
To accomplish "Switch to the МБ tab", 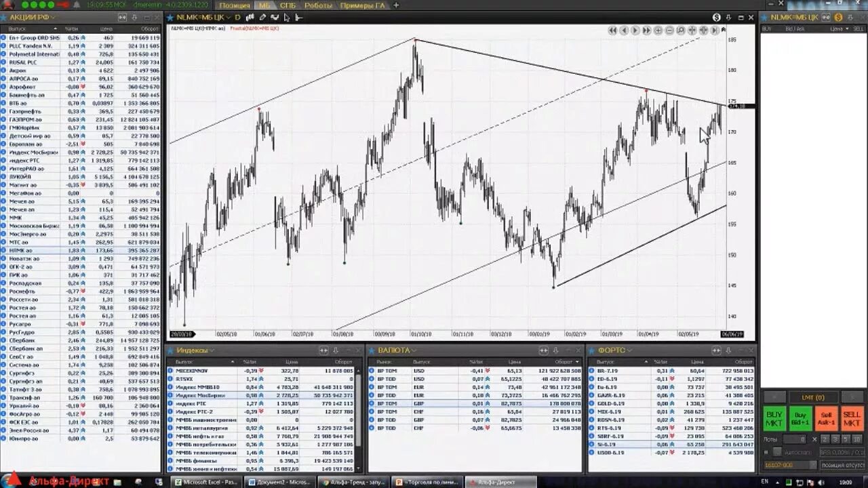I will (x=264, y=5).
